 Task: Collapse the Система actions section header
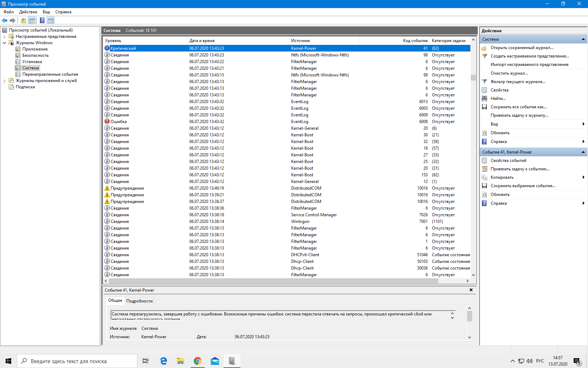(583, 39)
